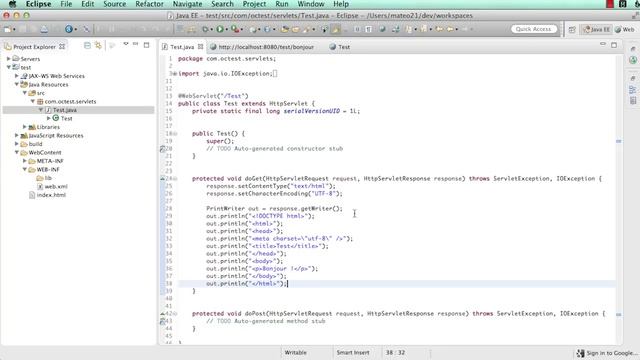Click the override marker beside doGet line

162,178
